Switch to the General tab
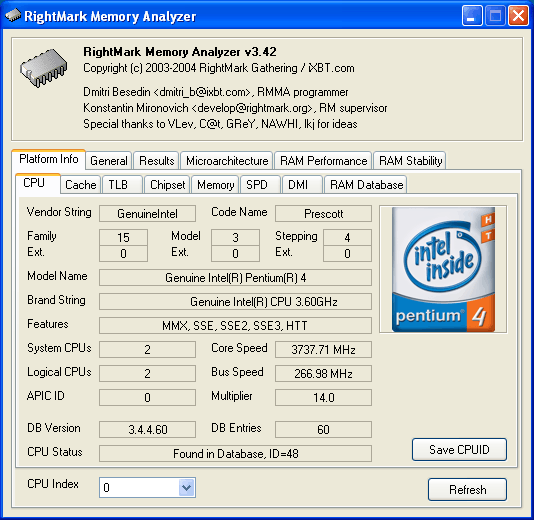 109,160
